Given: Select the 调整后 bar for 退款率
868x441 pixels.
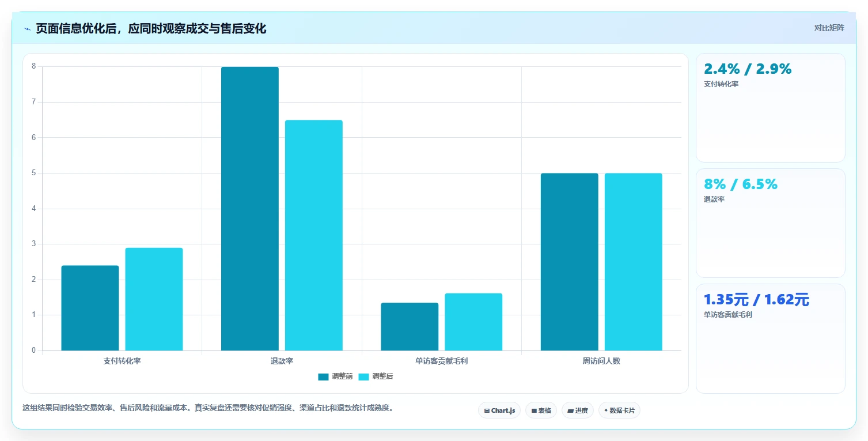Looking at the screenshot, I should (x=314, y=235).
